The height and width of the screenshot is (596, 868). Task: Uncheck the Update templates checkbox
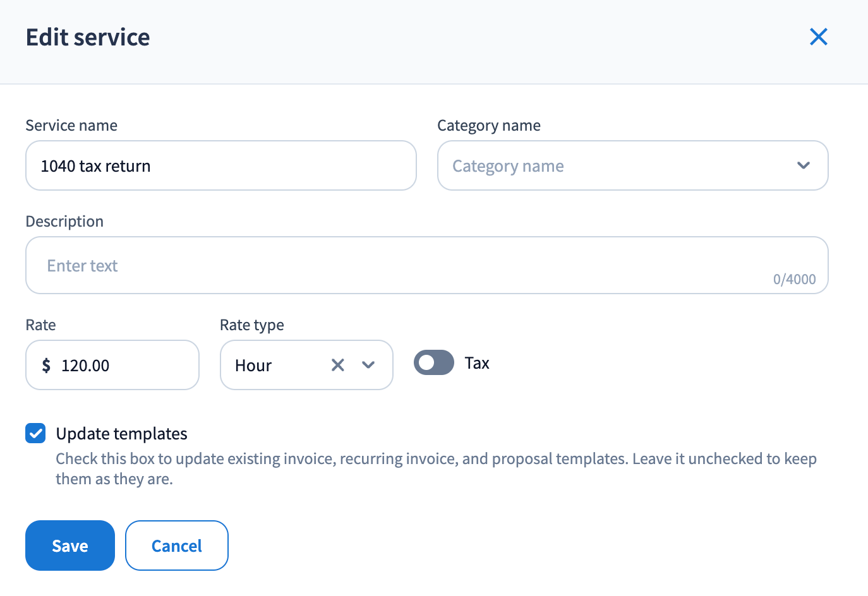(35, 434)
